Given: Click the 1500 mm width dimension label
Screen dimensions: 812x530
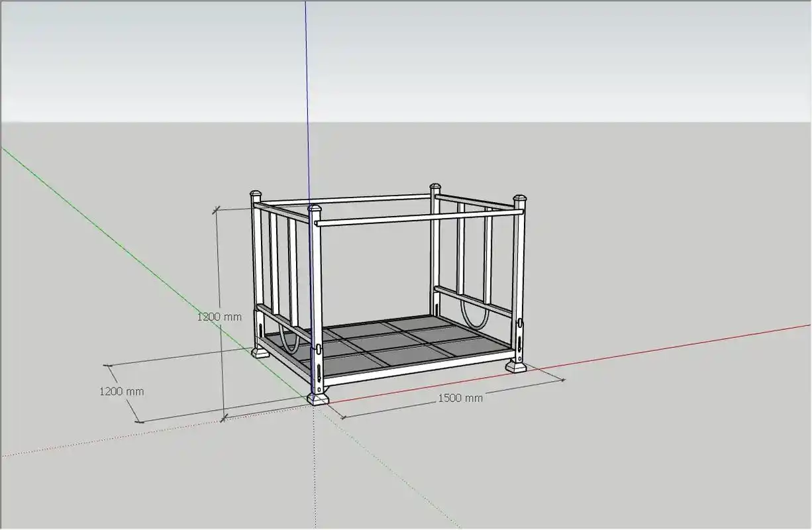Looking at the screenshot, I should click(460, 398).
